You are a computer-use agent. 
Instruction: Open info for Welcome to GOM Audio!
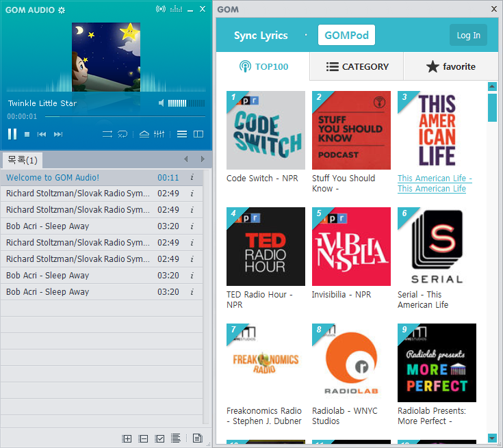[192, 177]
